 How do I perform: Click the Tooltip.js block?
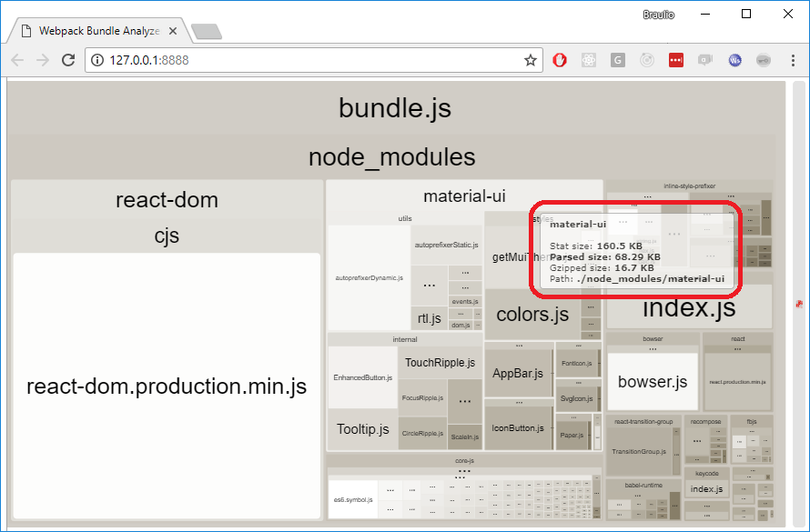[362, 429]
